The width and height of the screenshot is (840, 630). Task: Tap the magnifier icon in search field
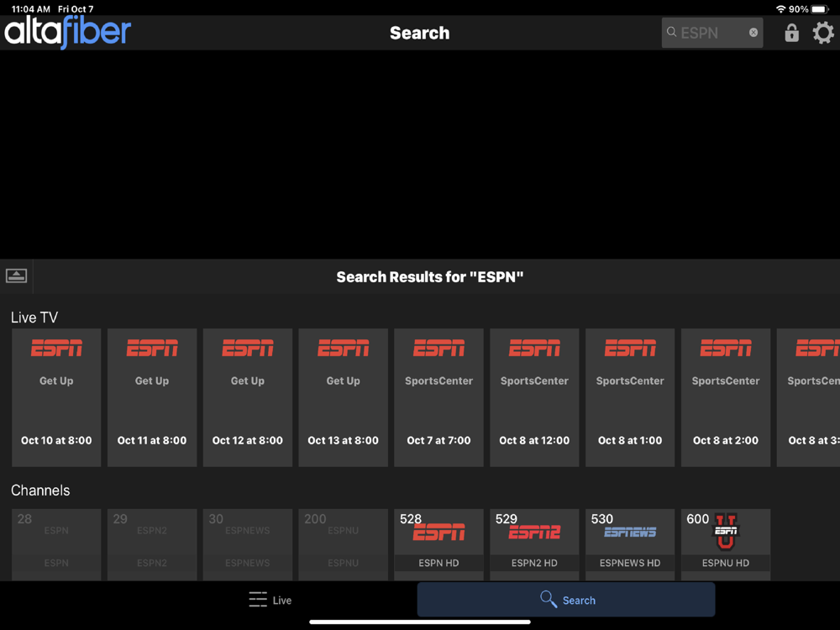pos(671,32)
